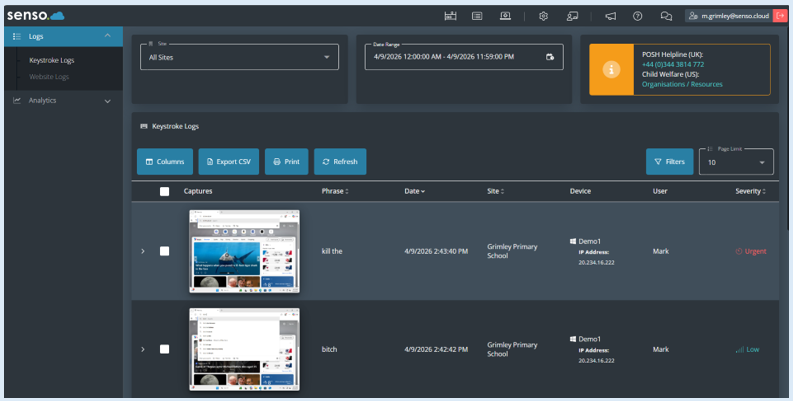The width and height of the screenshot is (793, 401).
Task: Click the orange info icon
Action: pos(611,69)
